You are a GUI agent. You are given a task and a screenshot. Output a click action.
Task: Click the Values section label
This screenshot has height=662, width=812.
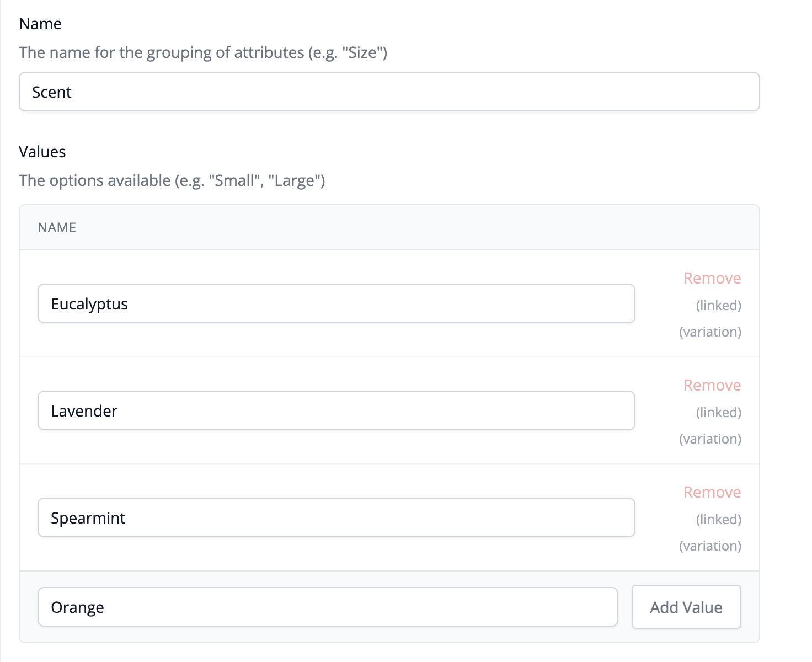(x=42, y=152)
